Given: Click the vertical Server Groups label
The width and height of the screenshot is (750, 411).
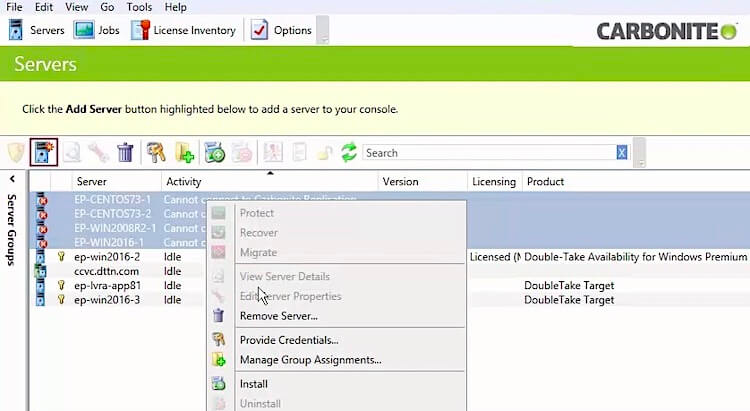Looking at the screenshot, I should pyautogui.click(x=11, y=230).
